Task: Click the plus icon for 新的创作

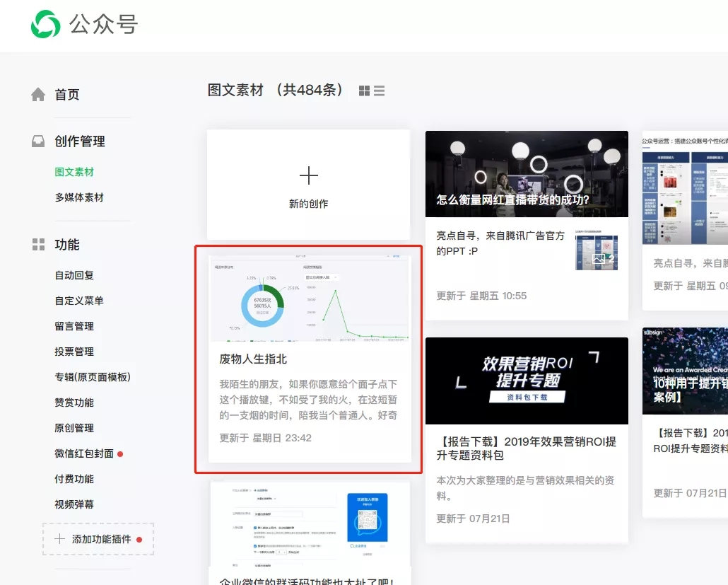Action: (x=309, y=175)
